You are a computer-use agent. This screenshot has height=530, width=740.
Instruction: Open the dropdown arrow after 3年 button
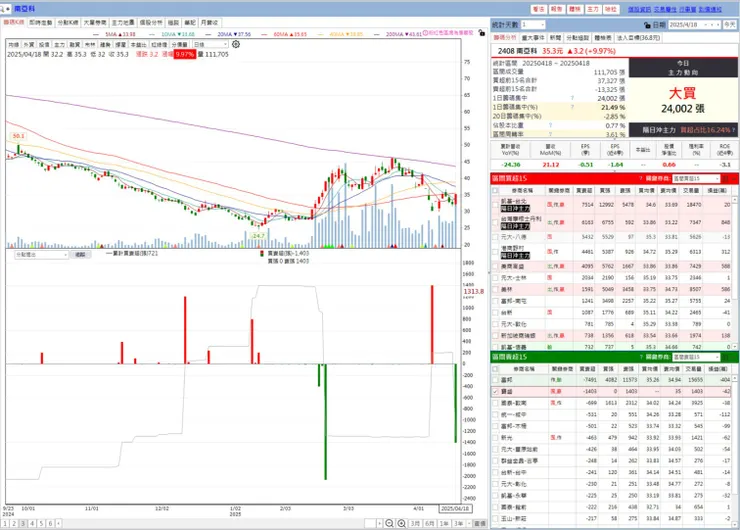[x=469, y=523]
